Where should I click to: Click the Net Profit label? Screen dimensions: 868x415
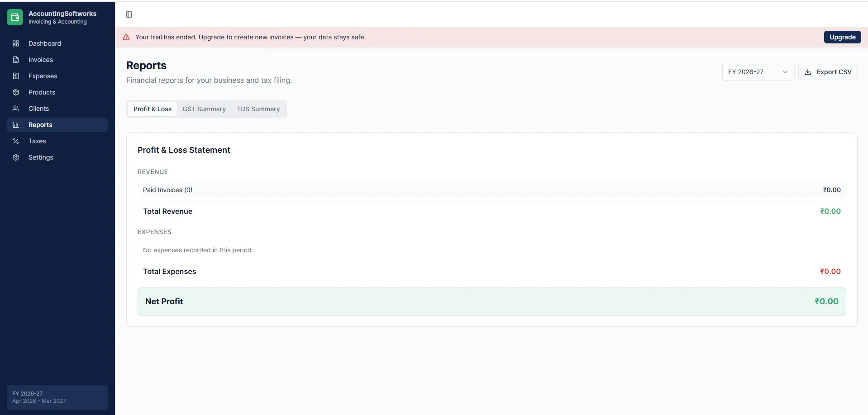tap(164, 302)
